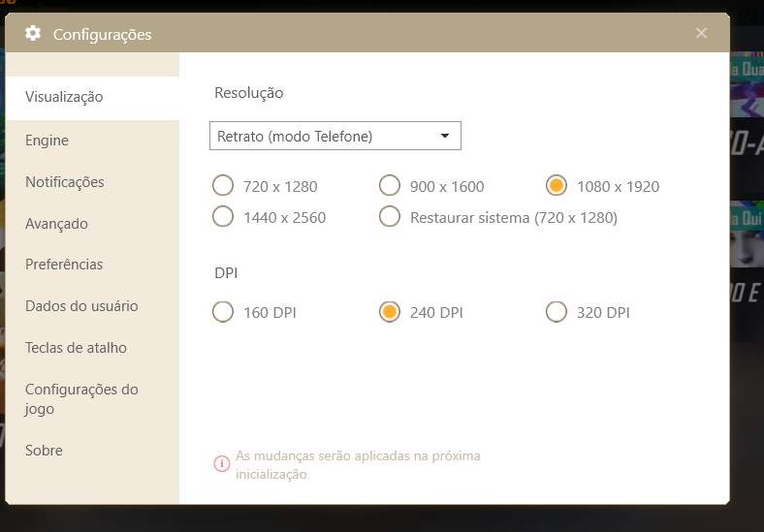Select the 1080 x 1920 resolution radio button
The height and width of the screenshot is (532, 764).
coord(556,186)
